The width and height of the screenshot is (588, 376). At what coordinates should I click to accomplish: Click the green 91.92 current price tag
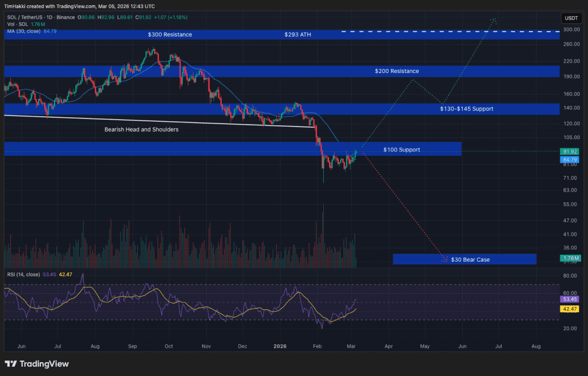[x=571, y=152]
